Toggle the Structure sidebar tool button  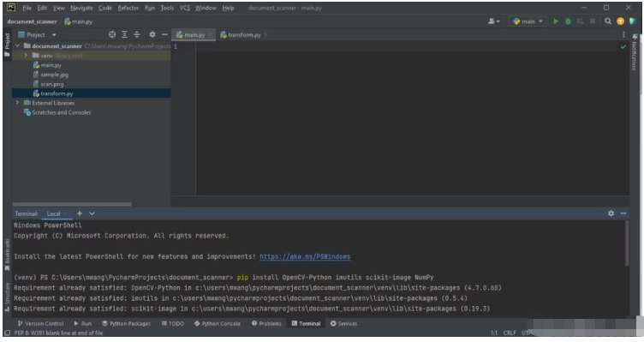click(x=7, y=297)
